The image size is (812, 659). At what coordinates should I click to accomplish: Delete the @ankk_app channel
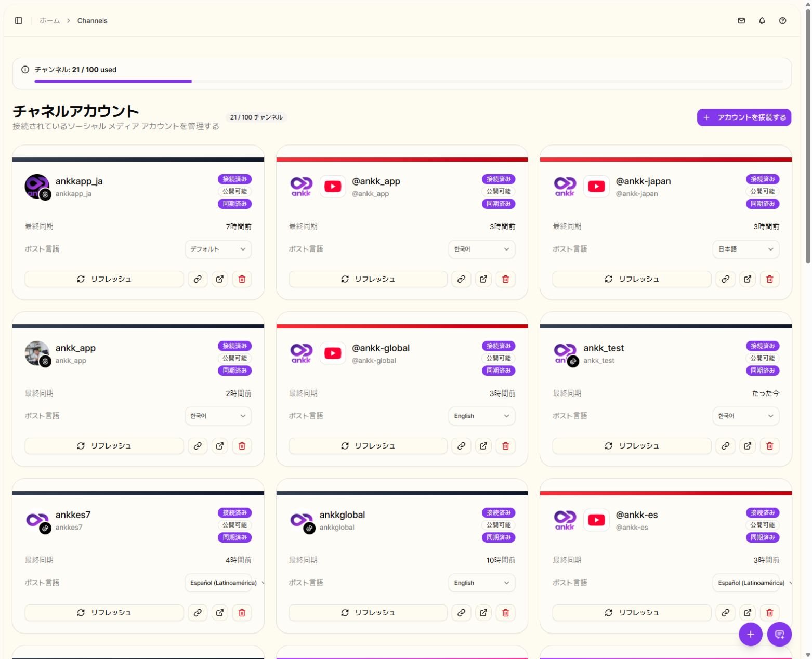tap(505, 279)
